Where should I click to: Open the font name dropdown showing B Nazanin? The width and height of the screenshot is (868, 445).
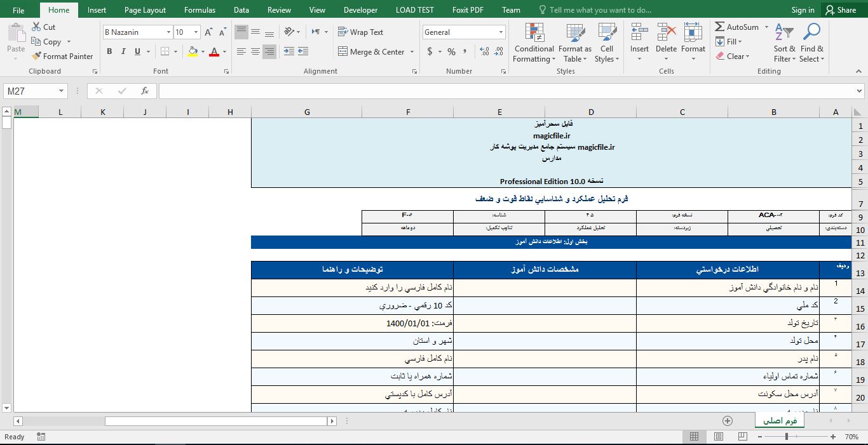click(137, 31)
